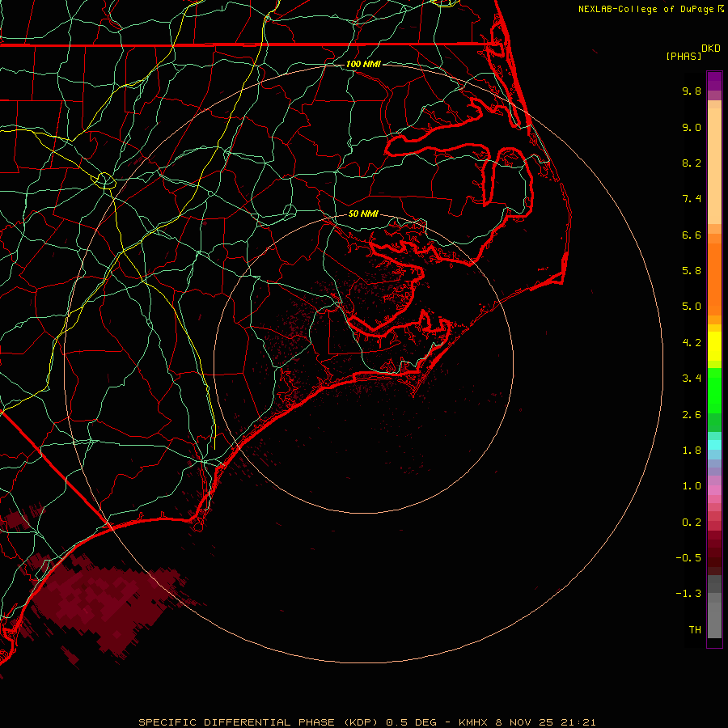728x728 pixels.
Task: Click the 2.6 color scale value
Action: pos(692,415)
